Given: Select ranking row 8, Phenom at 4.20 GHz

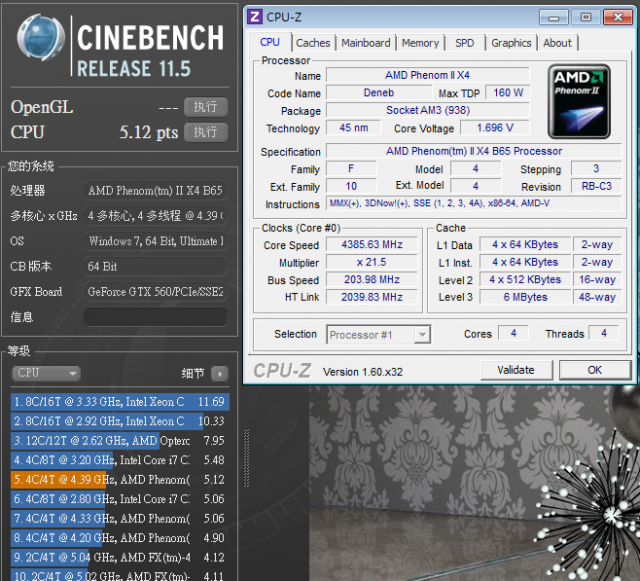Looking at the screenshot, I should [120, 538].
